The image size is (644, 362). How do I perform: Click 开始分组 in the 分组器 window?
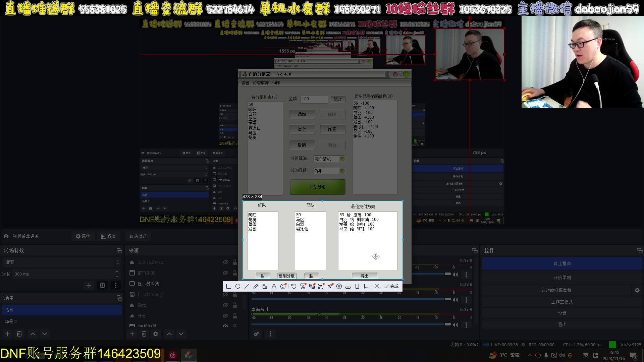coord(317,187)
